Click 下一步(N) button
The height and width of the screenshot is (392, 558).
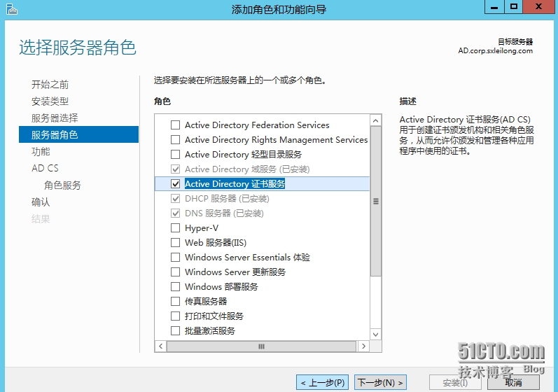380,383
